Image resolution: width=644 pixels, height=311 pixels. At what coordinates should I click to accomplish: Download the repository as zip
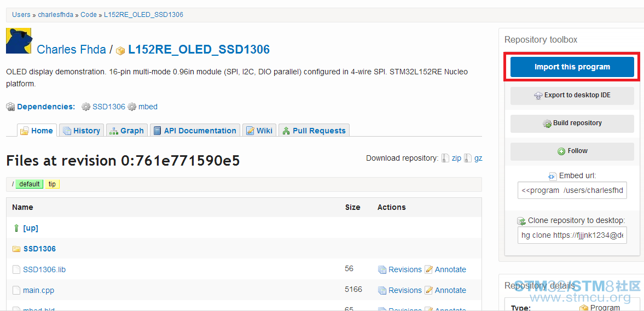tap(456, 158)
